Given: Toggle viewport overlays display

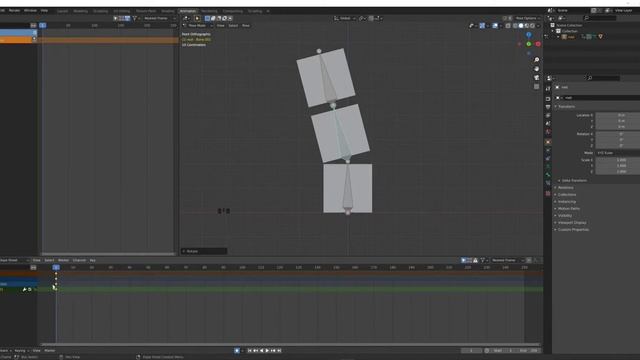Looking at the screenshot, I should click(x=495, y=26).
